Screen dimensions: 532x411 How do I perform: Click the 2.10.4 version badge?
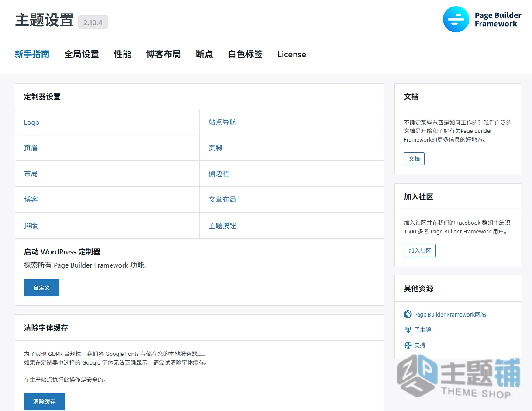[93, 22]
